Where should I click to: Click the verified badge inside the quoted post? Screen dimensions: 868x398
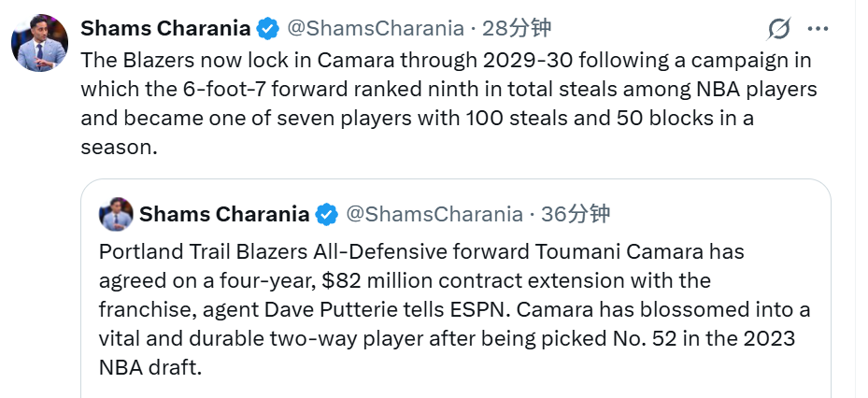(326, 215)
